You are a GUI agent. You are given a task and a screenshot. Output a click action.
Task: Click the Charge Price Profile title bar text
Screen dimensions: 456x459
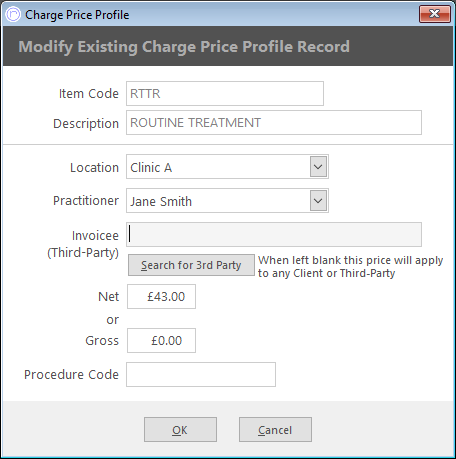point(77,15)
